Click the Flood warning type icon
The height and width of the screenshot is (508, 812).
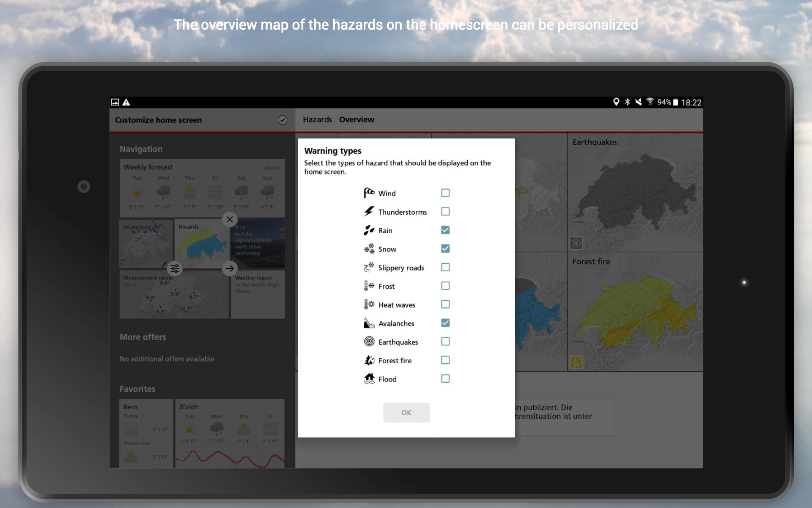369,378
